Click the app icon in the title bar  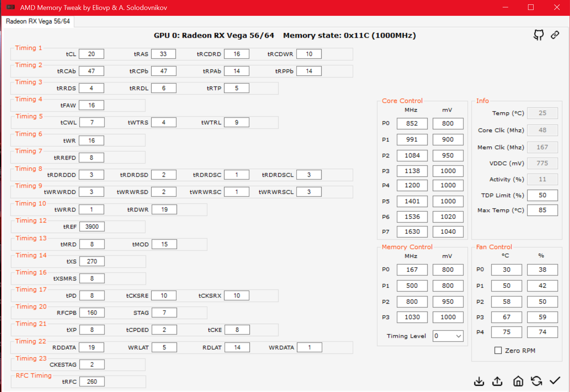pos(11,7)
